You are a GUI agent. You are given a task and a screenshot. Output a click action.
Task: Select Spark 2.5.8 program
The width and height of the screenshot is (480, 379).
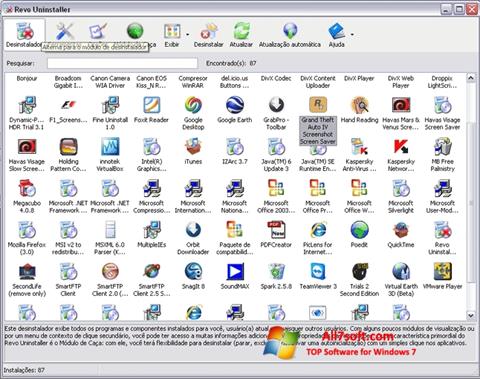[x=276, y=276]
